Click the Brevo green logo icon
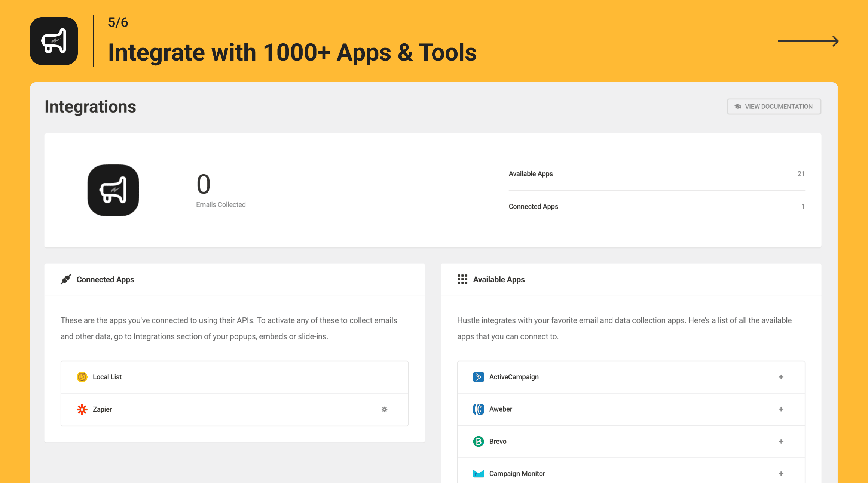 [479, 441]
